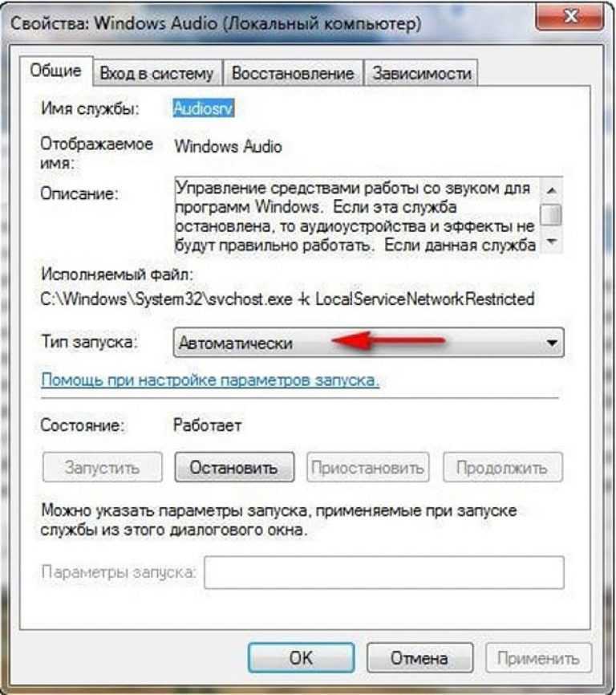Click the description scrollbar thumb
Screen dimensions: 616x695
pyautogui.click(x=551, y=215)
